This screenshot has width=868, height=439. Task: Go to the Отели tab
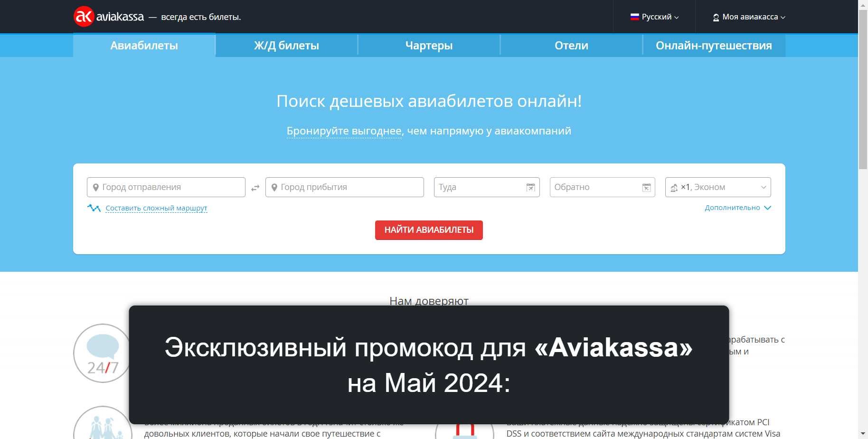click(571, 46)
